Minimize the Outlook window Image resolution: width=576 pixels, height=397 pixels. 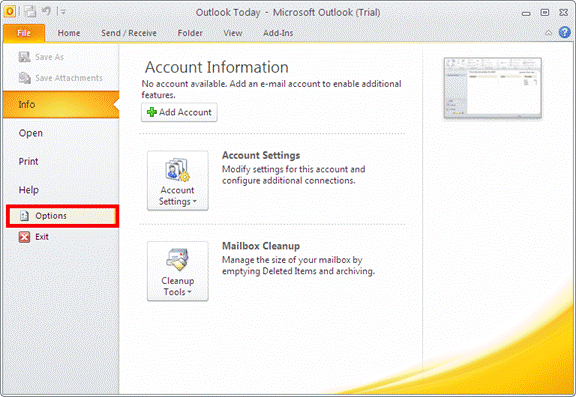(526, 13)
